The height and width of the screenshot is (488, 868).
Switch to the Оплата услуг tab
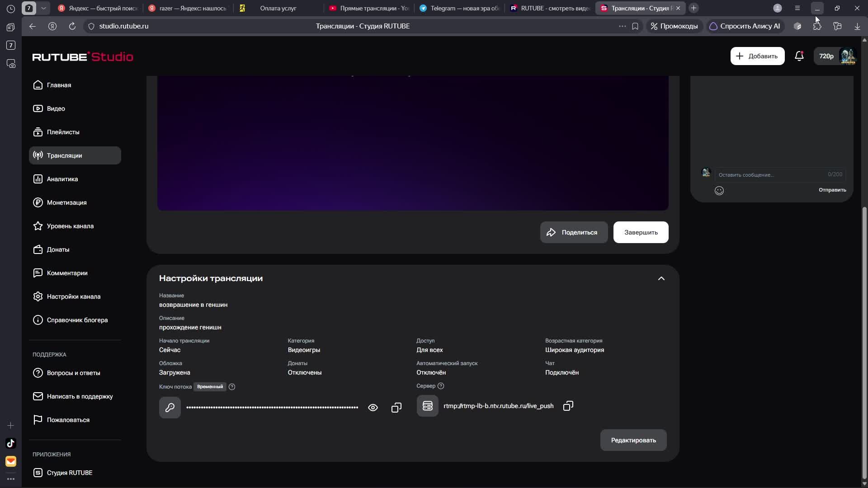(x=278, y=8)
